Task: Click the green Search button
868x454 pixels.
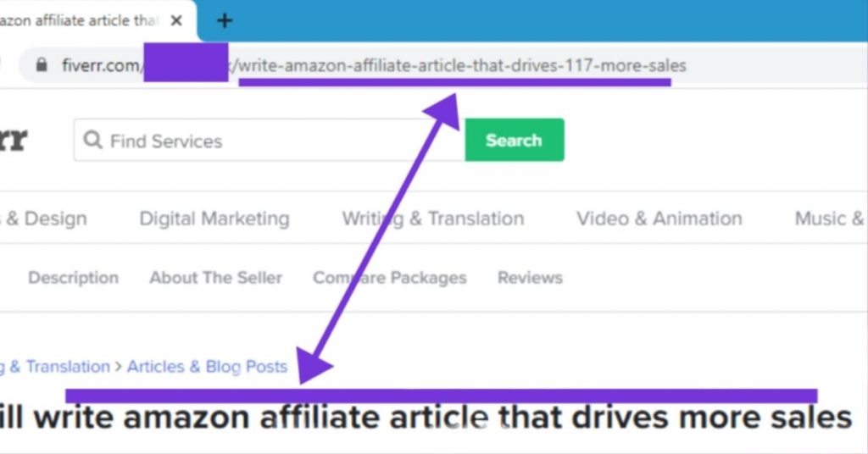Action: point(515,140)
